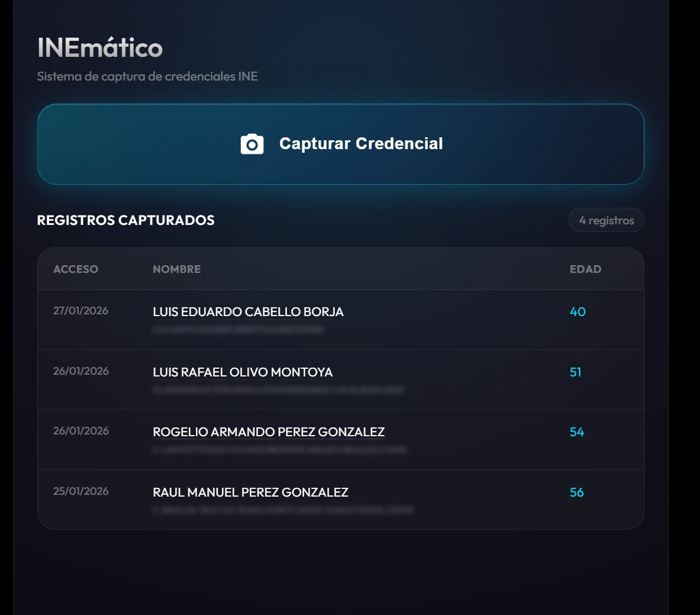Sort by the NOMBRE column header
This screenshot has width=700, height=615.
click(x=177, y=269)
